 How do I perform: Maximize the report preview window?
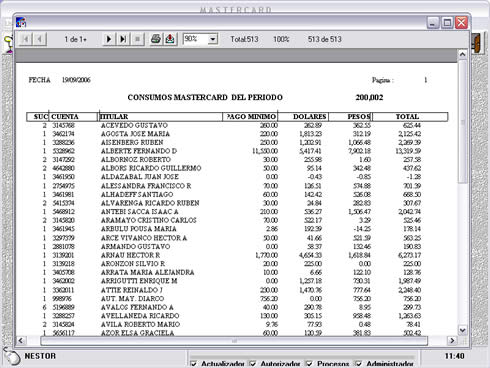pyautogui.click(x=447, y=23)
